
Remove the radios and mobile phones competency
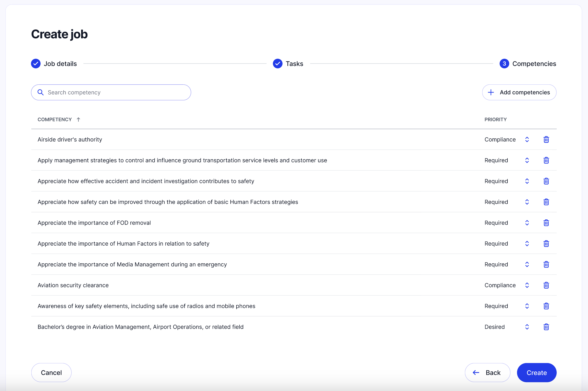pos(546,306)
